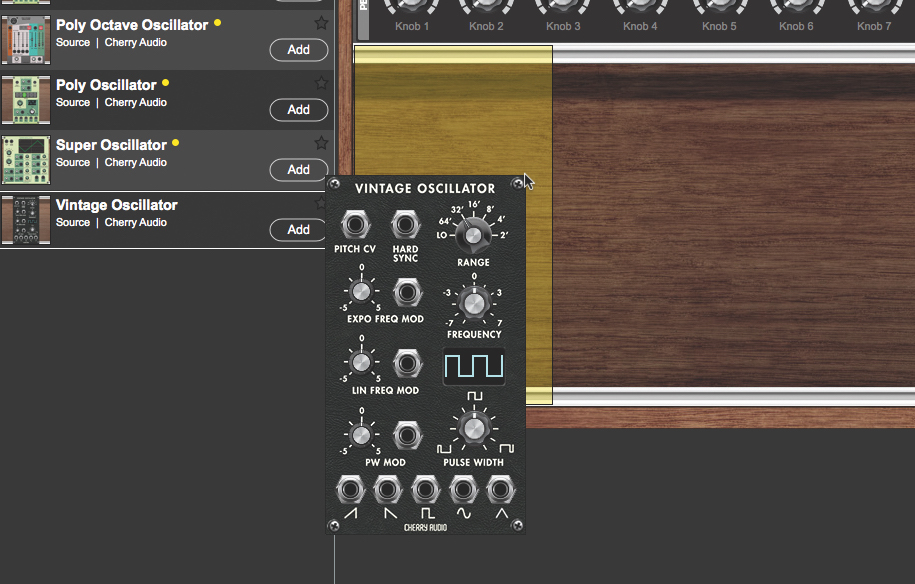Add the Super Oscillator module
Screen dimensions: 915x584
tap(299, 170)
